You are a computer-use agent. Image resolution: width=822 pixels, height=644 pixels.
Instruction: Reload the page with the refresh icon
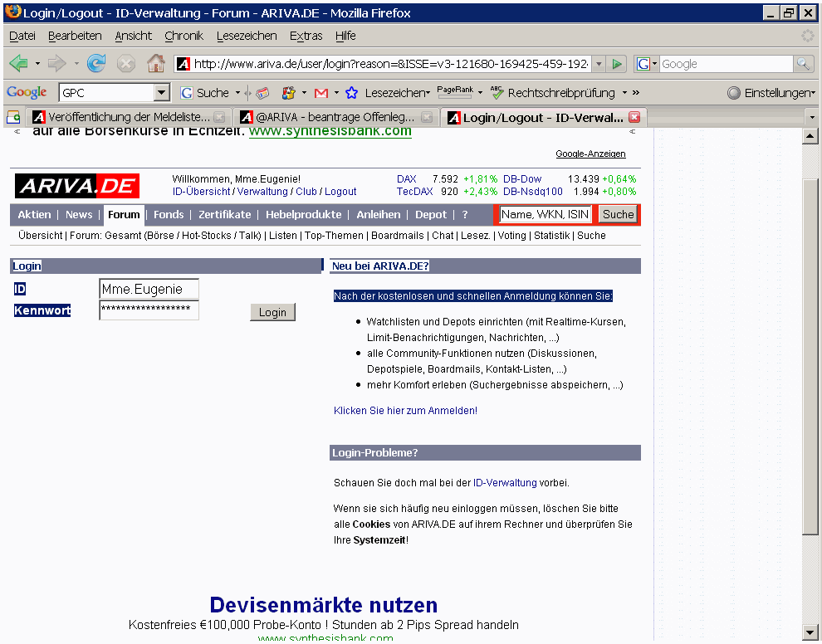pos(96,64)
